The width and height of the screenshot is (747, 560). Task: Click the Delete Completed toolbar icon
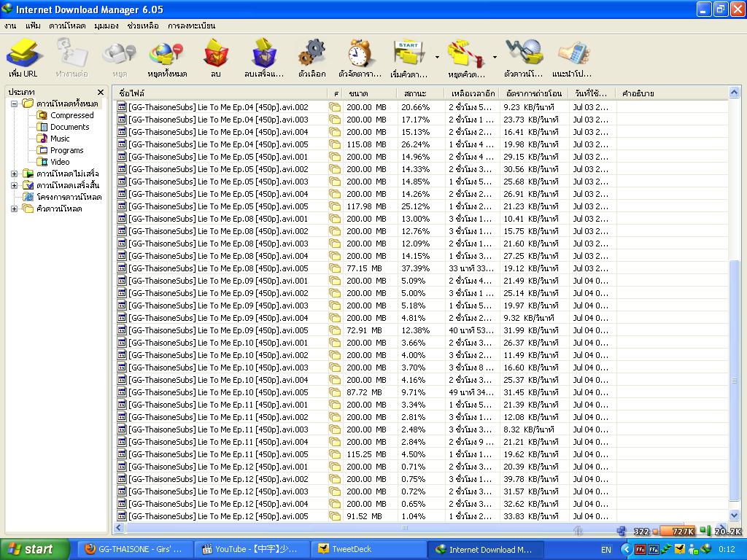coord(264,58)
